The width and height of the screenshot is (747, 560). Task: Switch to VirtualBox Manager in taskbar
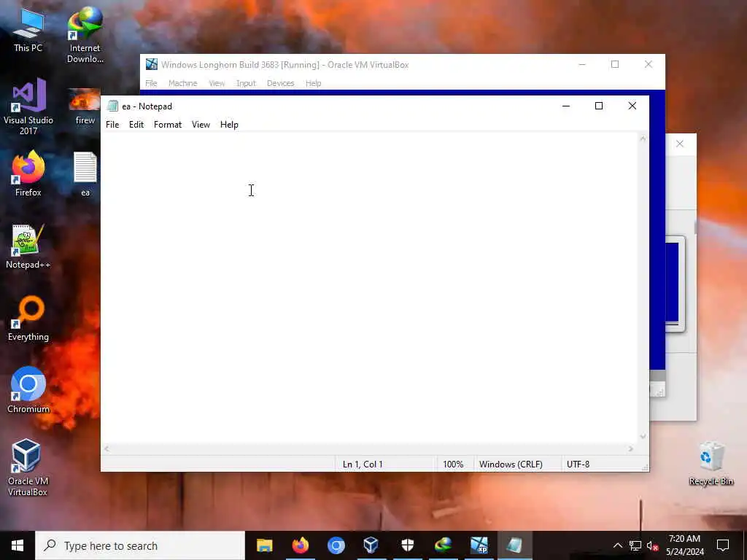click(371, 545)
